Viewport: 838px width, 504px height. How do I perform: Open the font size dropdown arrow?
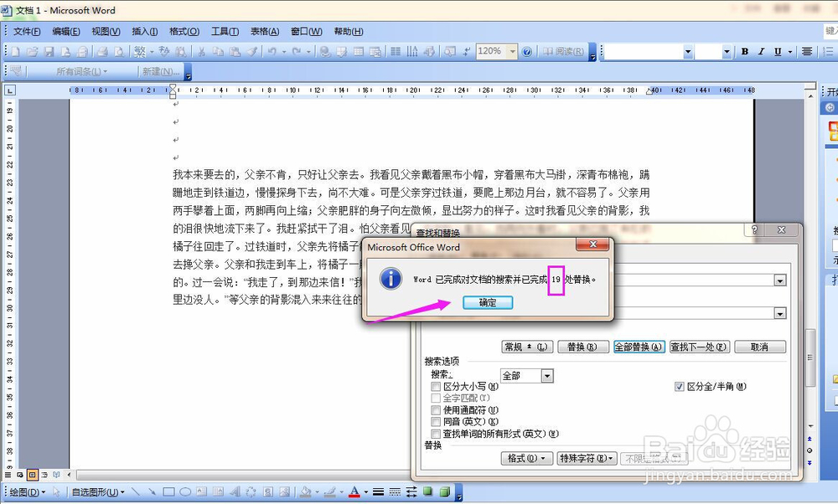click(727, 52)
